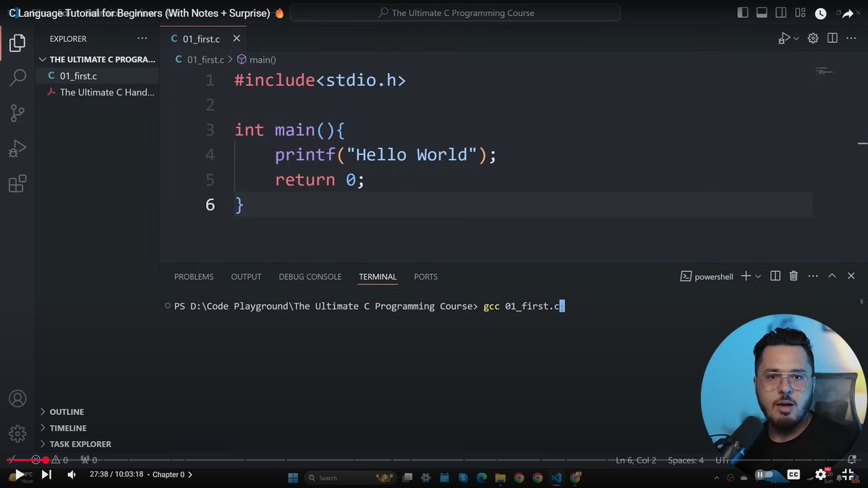Click the YouTube Share arrow icon

(847, 14)
